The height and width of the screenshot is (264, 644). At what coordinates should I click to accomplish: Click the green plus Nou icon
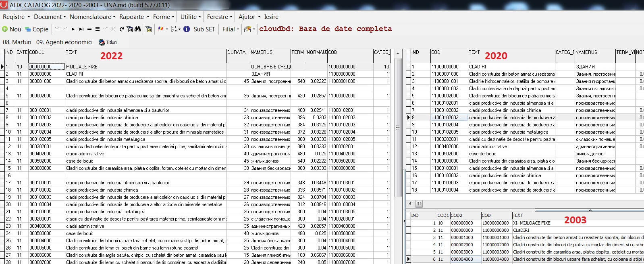[5, 29]
